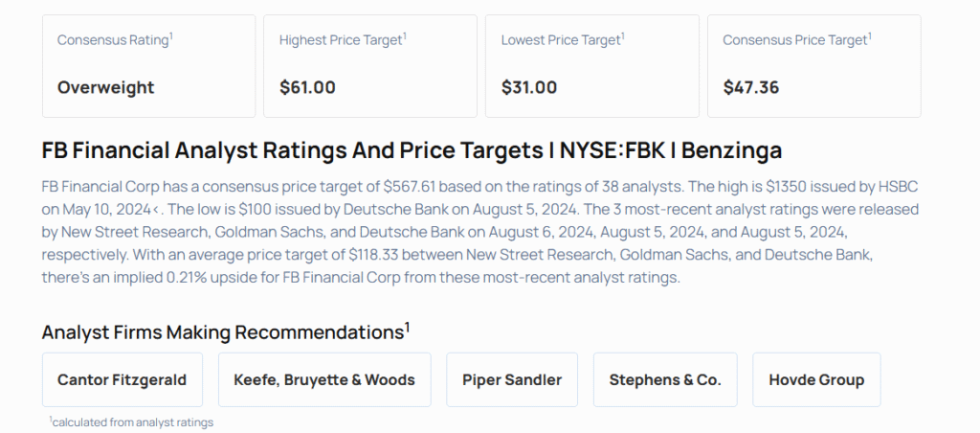Click the FB Financial Analyst Ratings heading
This screenshot has width=980, height=433.
coord(412,150)
